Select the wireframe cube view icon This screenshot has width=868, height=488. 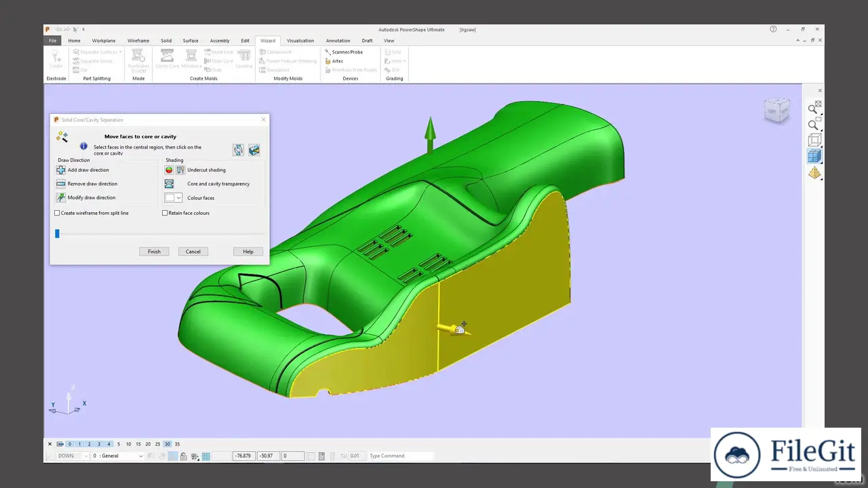pyautogui.click(x=814, y=140)
